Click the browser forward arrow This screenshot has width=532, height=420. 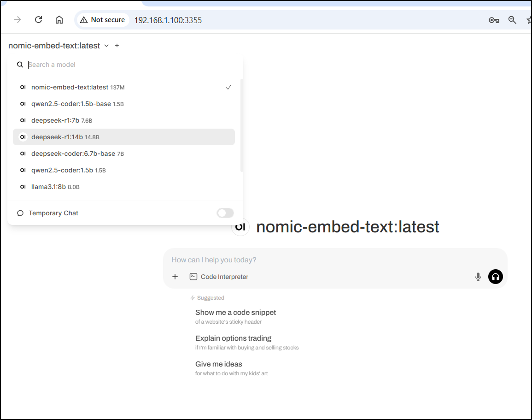(18, 20)
